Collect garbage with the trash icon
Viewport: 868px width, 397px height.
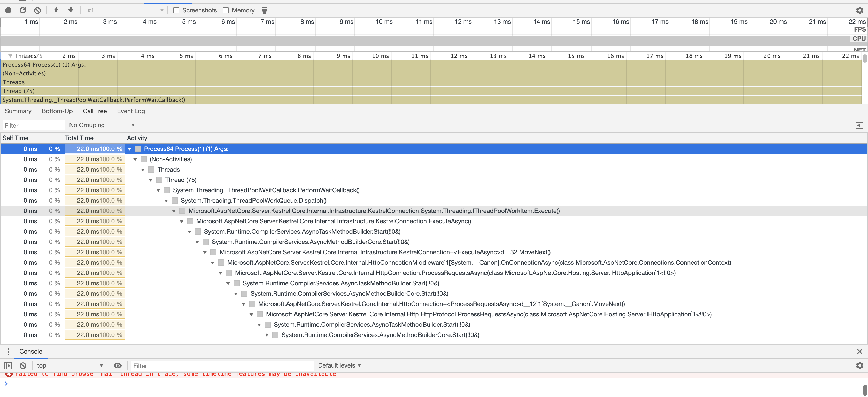(x=265, y=10)
